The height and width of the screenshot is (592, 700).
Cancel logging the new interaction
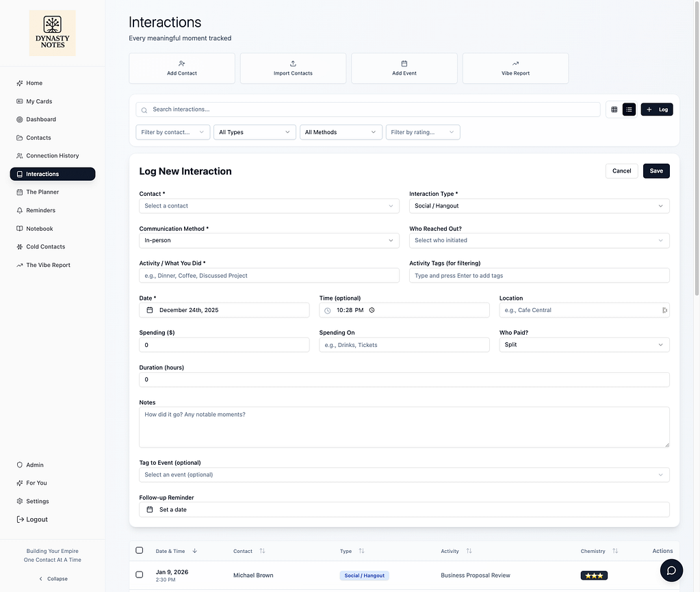pos(621,170)
